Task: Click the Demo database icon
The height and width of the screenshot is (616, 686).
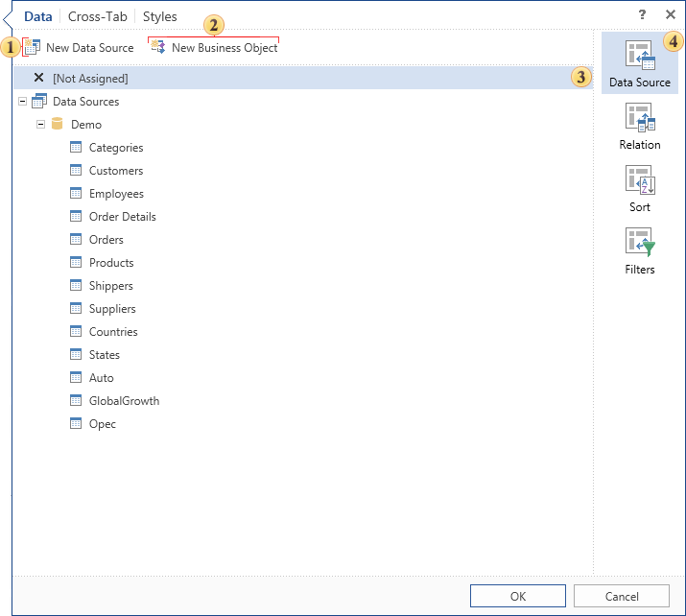Action: [x=58, y=125]
